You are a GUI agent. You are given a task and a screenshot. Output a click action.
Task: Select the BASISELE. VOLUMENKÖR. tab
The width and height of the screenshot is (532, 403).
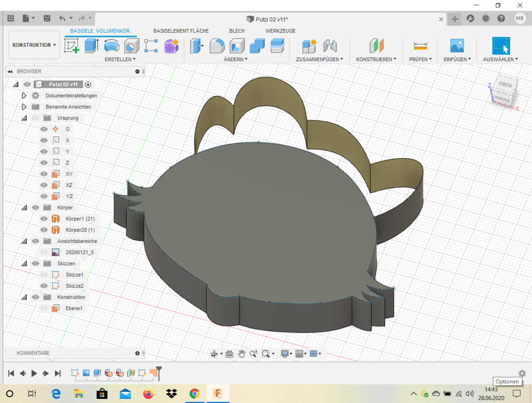click(100, 31)
